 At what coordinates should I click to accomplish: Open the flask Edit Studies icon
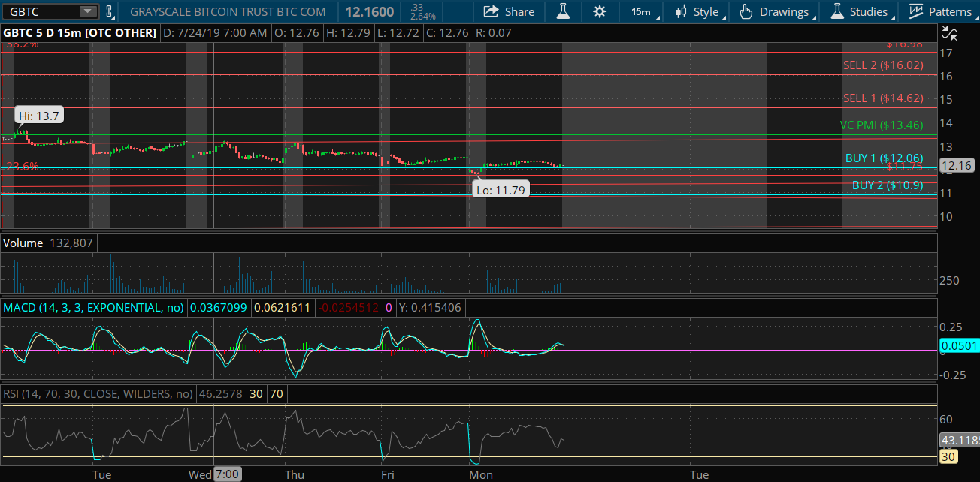(x=562, y=11)
